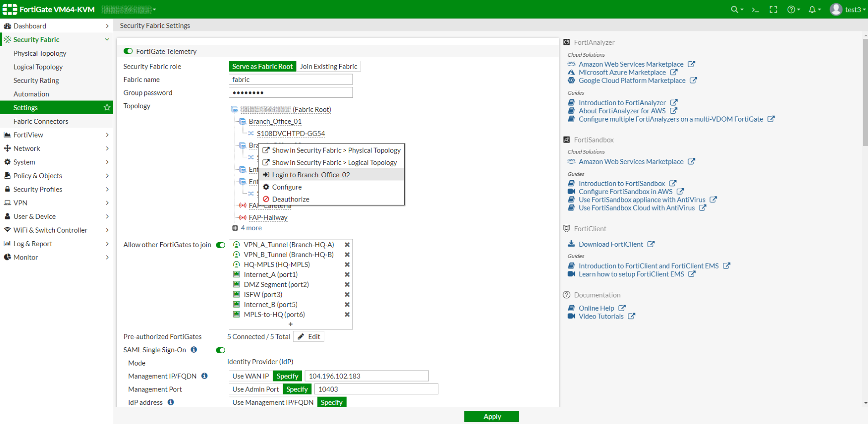Open Introduction to FortiSandbox guide
Screen dimensions: 868x424
pos(621,184)
